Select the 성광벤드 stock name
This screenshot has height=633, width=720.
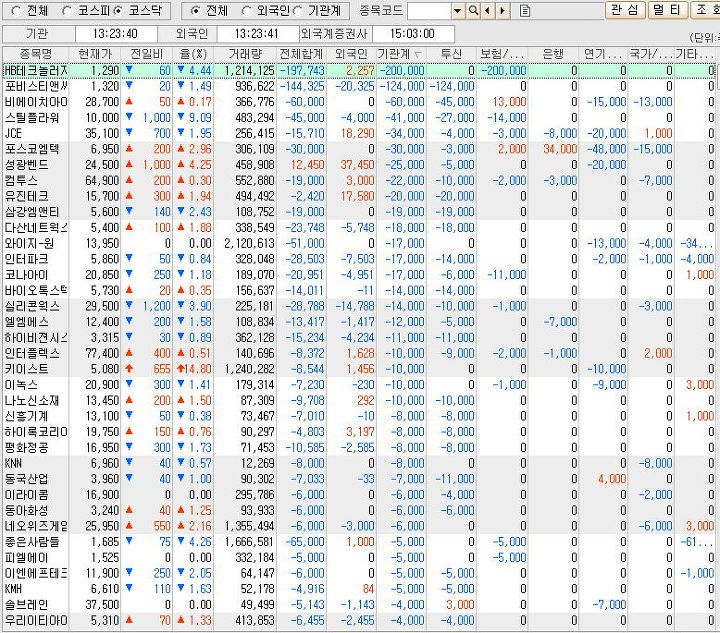tap(27, 165)
